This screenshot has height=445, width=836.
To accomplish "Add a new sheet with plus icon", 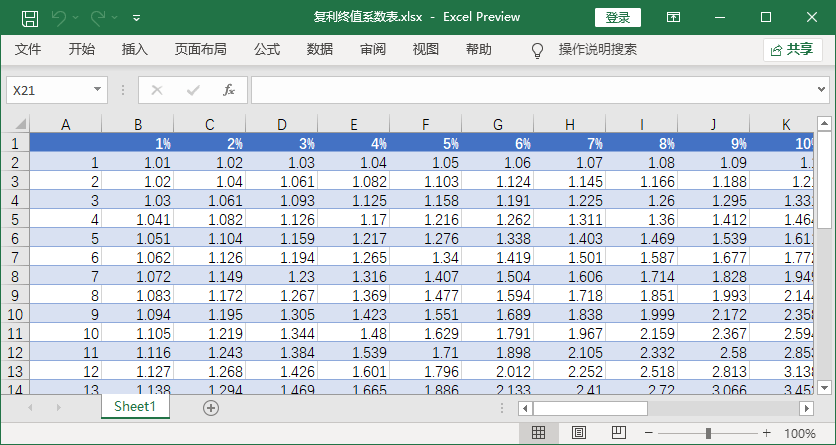I will coord(211,407).
